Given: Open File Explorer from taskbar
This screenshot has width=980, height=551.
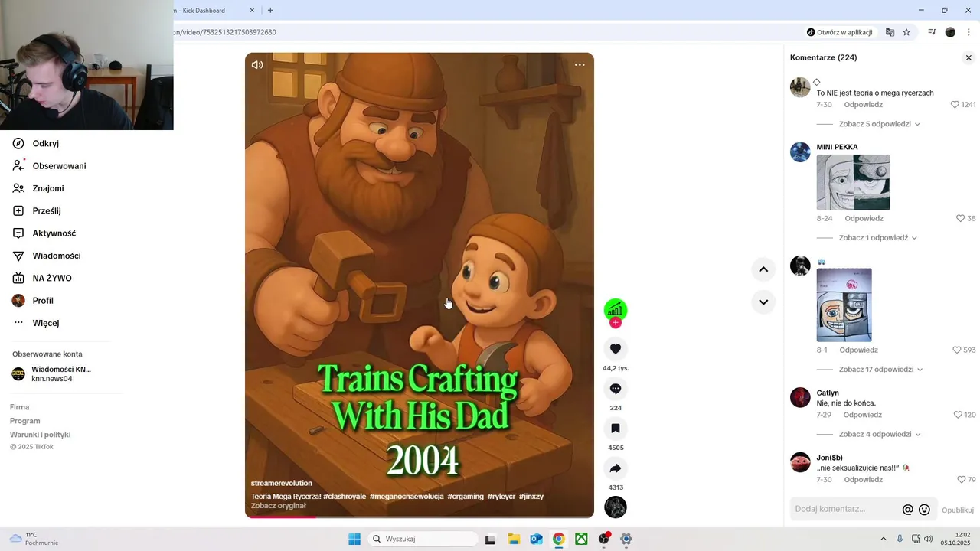Looking at the screenshot, I should click(514, 539).
